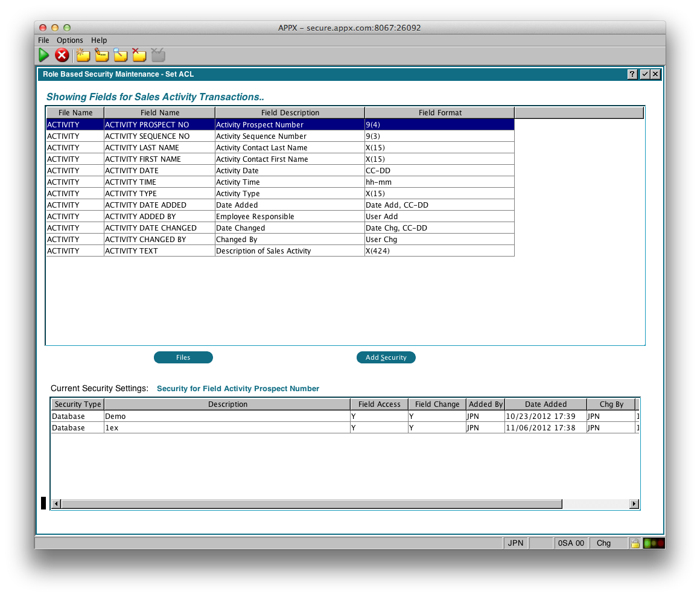The image size is (700, 597).
Task: Click the Delete mode note icon
Action: pos(139,56)
